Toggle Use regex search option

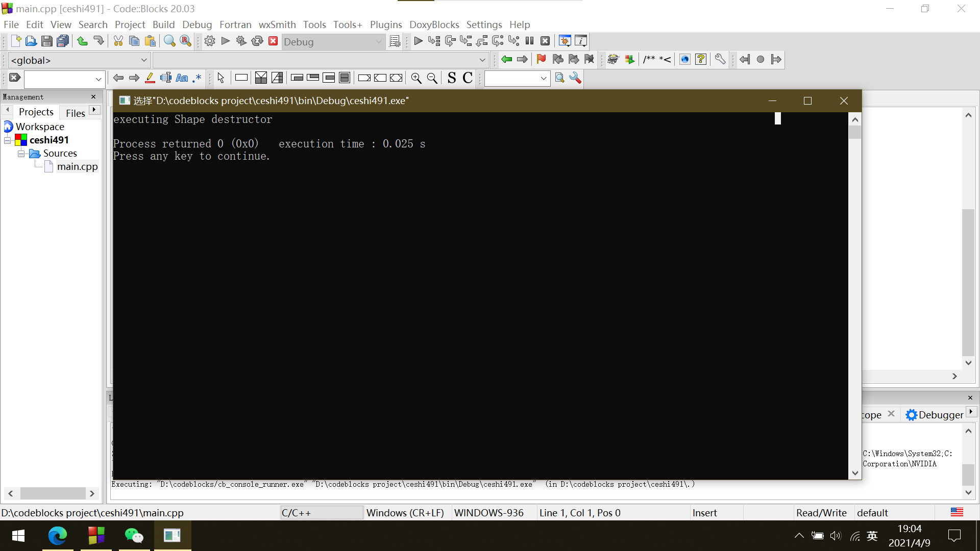[x=197, y=78]
